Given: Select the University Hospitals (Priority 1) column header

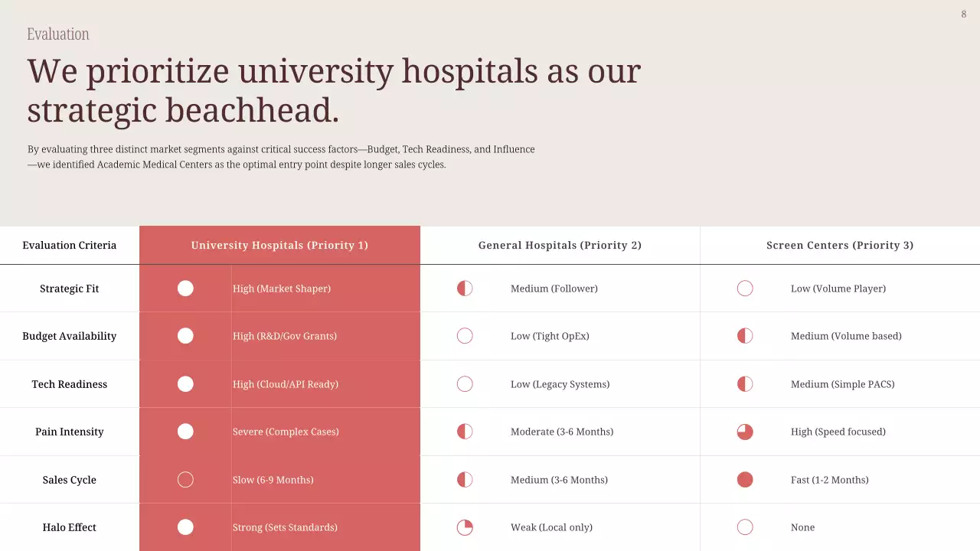Looking at the screenshot, I should click(x=279, y=246).
